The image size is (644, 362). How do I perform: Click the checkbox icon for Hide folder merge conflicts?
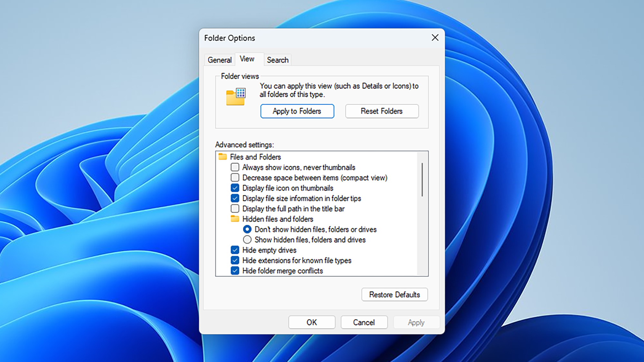click(234, 271)
